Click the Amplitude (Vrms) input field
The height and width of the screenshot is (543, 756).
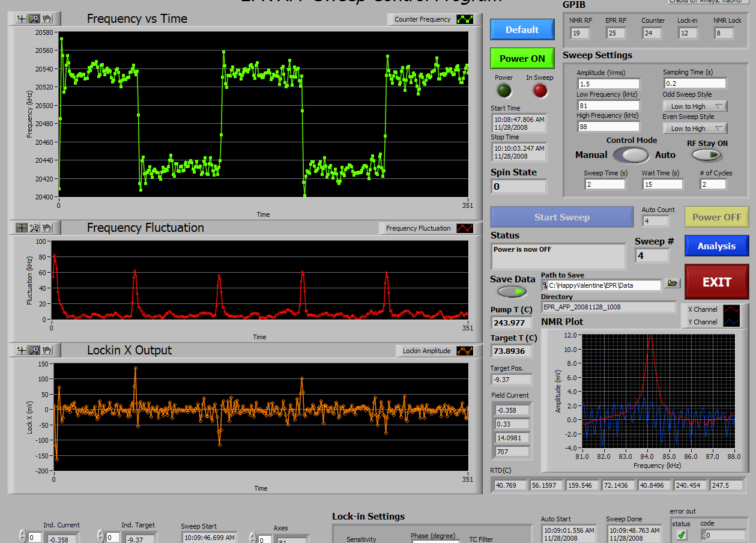(608, 84)
